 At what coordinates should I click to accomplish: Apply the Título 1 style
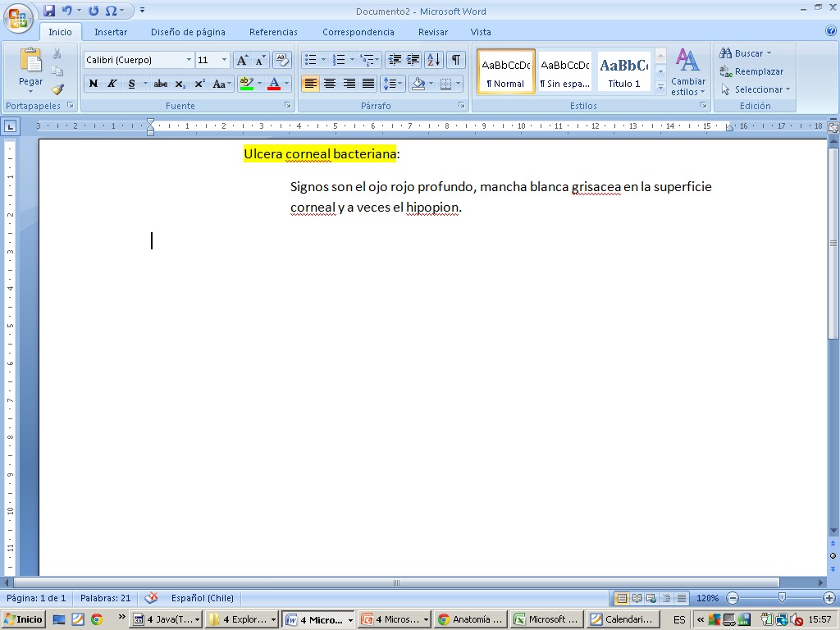click(x=624, y=71)
